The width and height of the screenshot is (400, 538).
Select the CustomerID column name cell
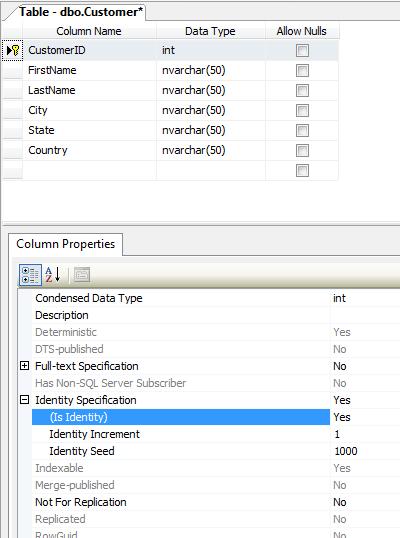point(89,50)
